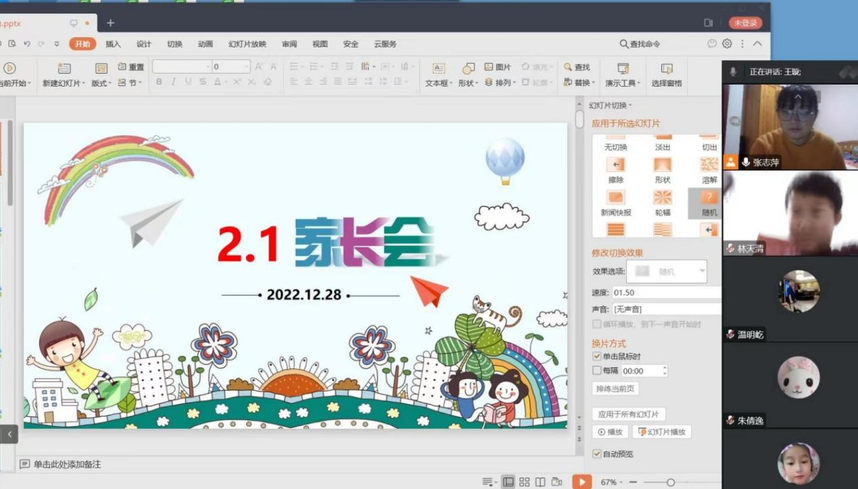Open the 幻灯片放映 slideshow tab

[x=247, y=44]
